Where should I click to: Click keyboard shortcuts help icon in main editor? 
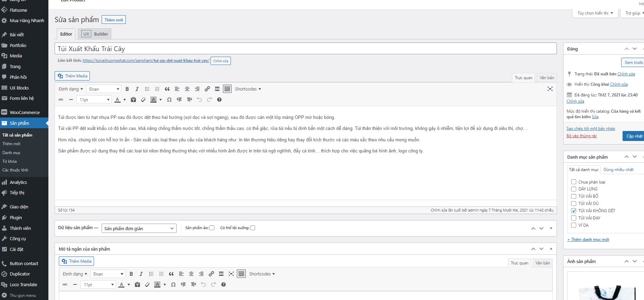219,100
